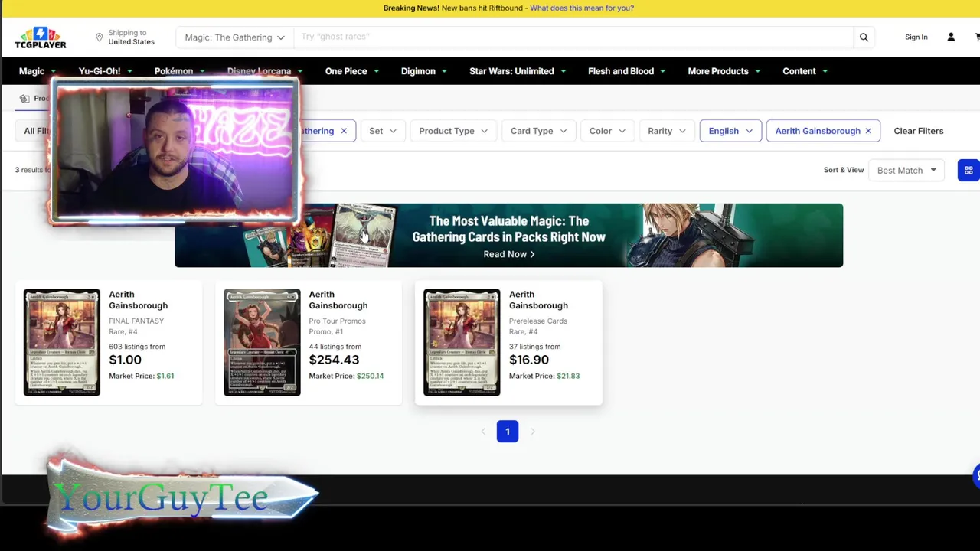Remove the Magic: The Gathering filter chip
980x551 pixels.
pyautogui.click(x=344, y=131)
